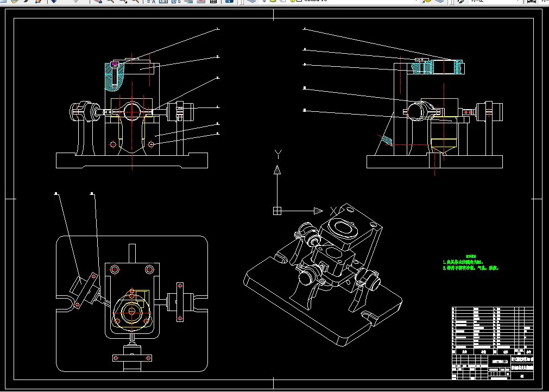
Task: Select the yellow workpiece outline in top view
Action: (132, 310)
